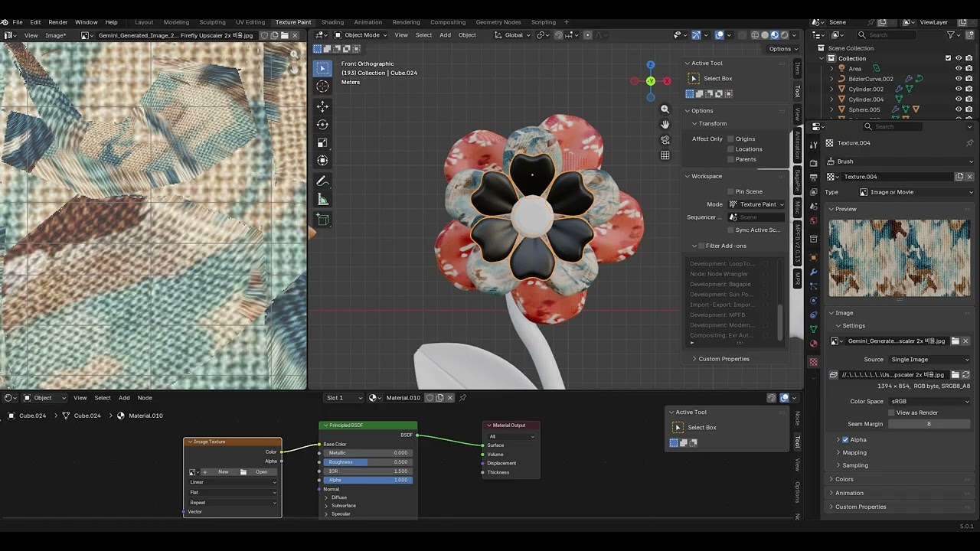This screenshot has width=980, height=551.
Task: Click the viewport zoom magnifier icon
Action: tap(665, 109)
